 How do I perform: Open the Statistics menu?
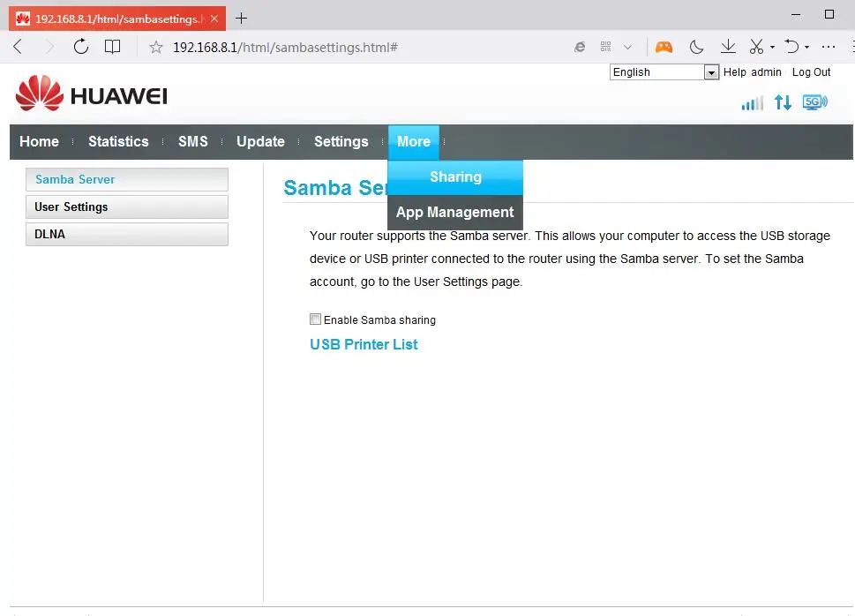tap(118, 141)
